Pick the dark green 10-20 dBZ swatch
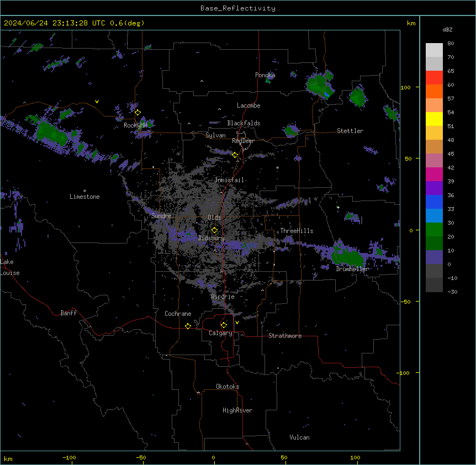The image size is (476, 465). tap(434, 243)
